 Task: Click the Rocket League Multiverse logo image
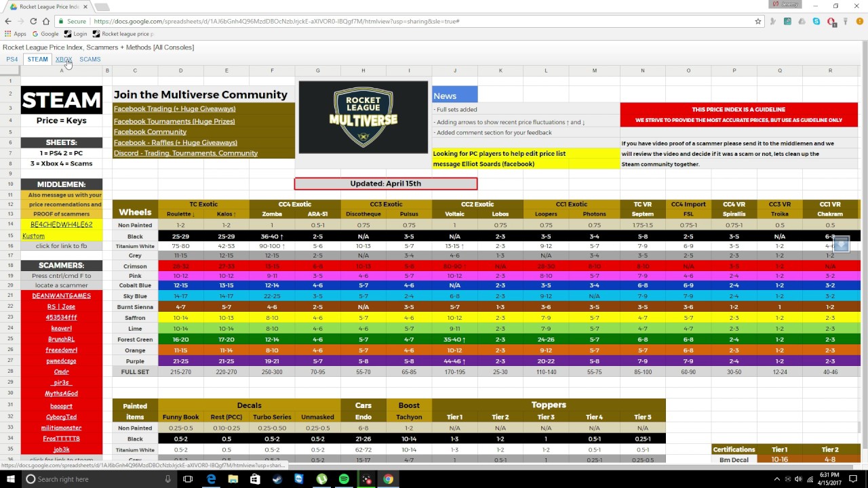[x=363, y=117]
